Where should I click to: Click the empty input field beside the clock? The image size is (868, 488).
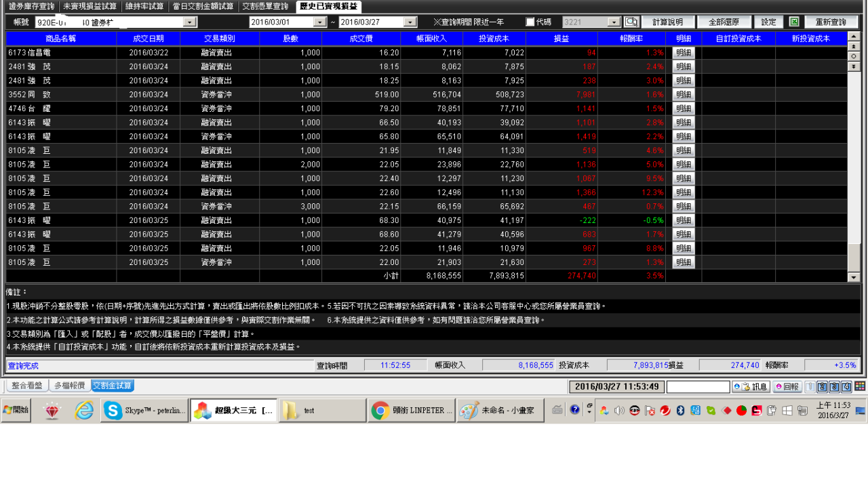tap(698, 387)
